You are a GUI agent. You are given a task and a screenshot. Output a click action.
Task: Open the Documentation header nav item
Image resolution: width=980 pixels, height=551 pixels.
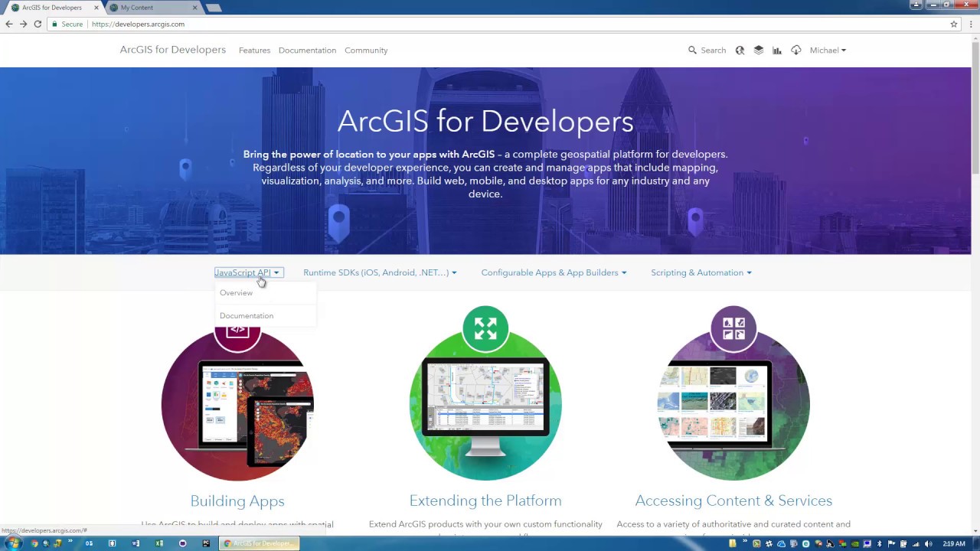tap(307, 51)
